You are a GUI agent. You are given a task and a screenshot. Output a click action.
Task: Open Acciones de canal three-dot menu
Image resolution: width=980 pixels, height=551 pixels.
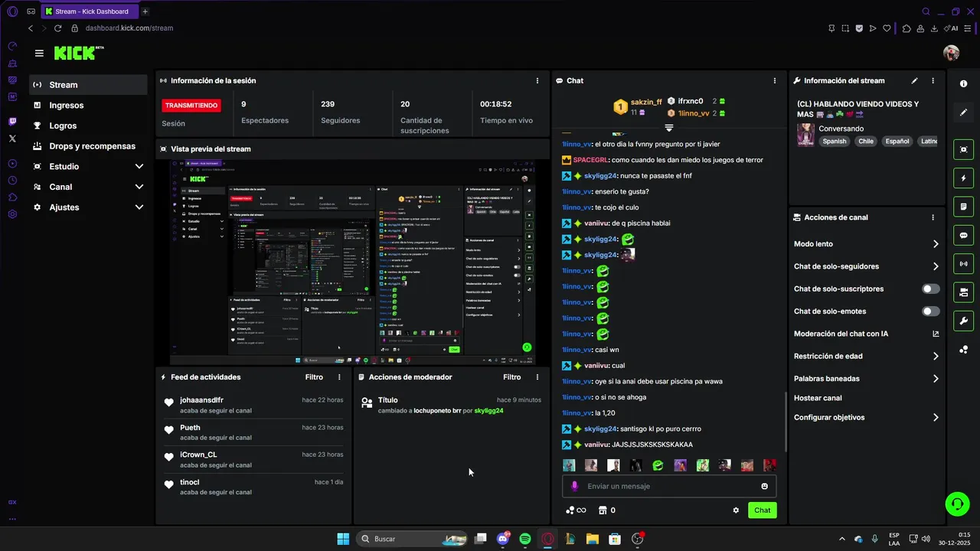[933, 217]
